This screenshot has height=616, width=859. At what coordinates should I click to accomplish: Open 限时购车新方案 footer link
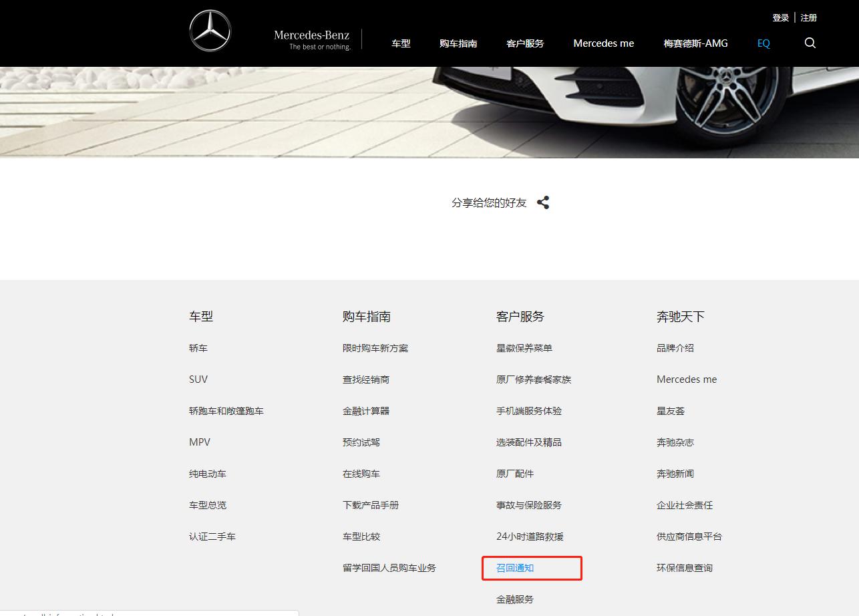click(x=375, y=348)
